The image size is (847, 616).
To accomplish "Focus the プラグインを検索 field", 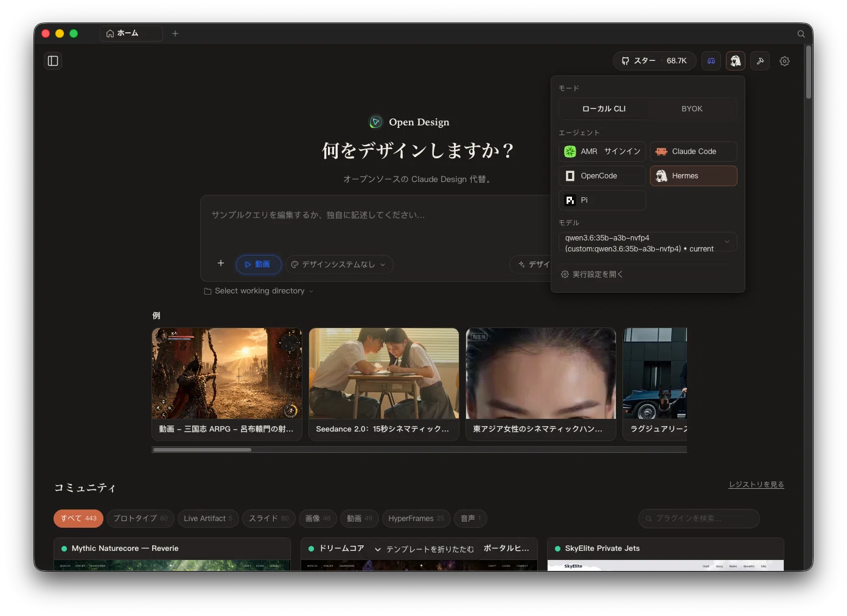I will click(699, 519).
